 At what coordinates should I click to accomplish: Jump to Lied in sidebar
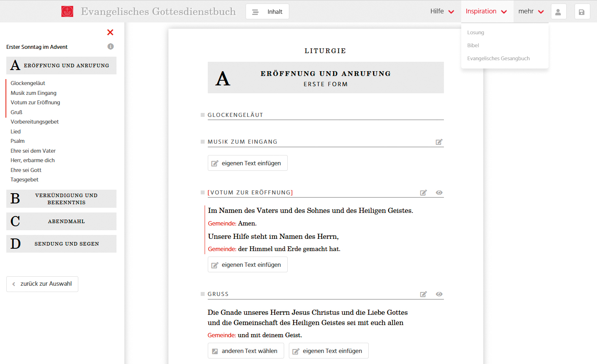tap(16, 132)
